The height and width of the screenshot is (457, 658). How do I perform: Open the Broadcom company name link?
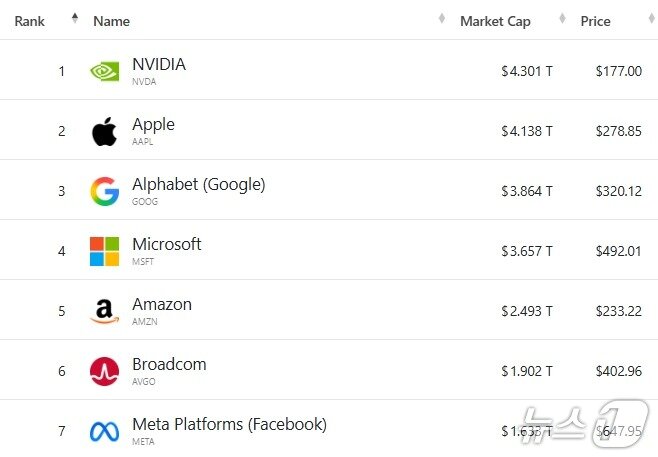click(169, 364)
